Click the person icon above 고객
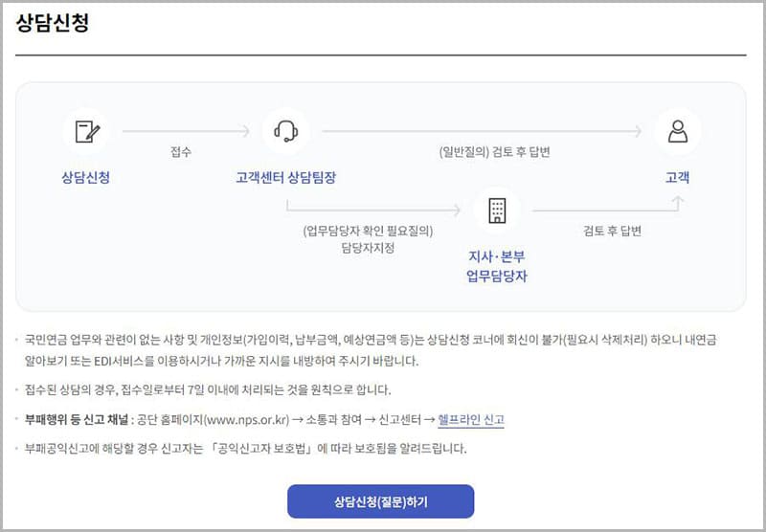This screenshot has height=532, width=766. (x=678, y=131)
